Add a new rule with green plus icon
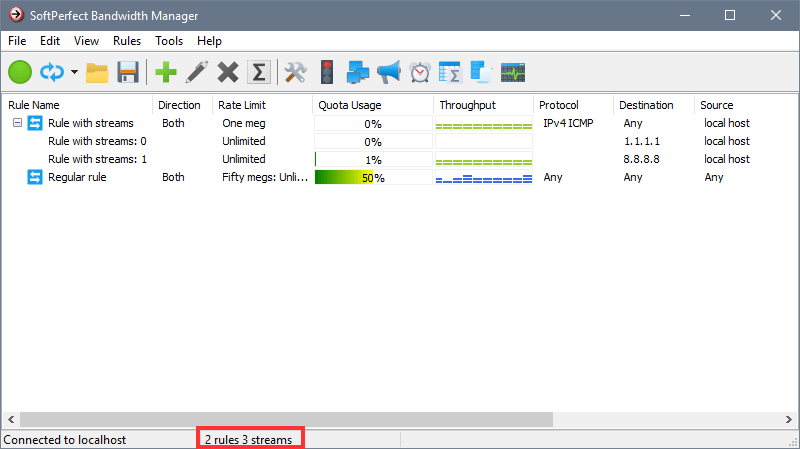Viewport: 800px width, 449px height. (x=166, y=72)
